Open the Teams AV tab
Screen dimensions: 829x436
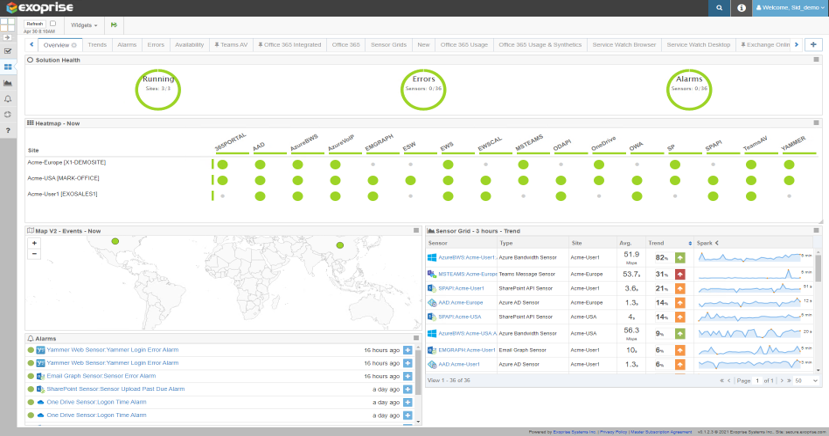pyautogui.click(x=231, y=45)
